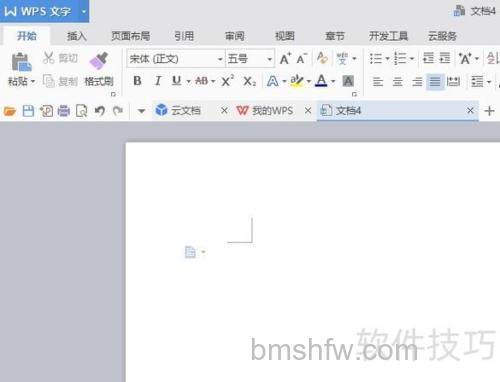
Task: Toggle Italic formatting
Action: 158,81
